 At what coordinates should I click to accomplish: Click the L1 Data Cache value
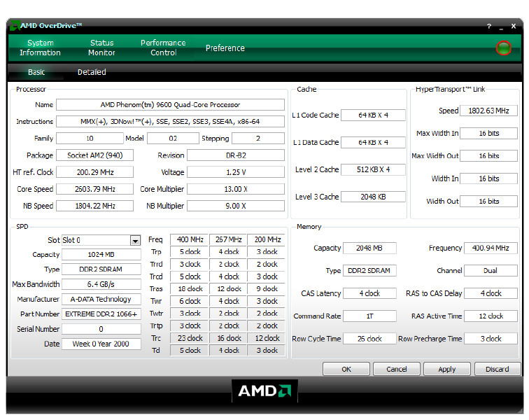pos(373,143)
